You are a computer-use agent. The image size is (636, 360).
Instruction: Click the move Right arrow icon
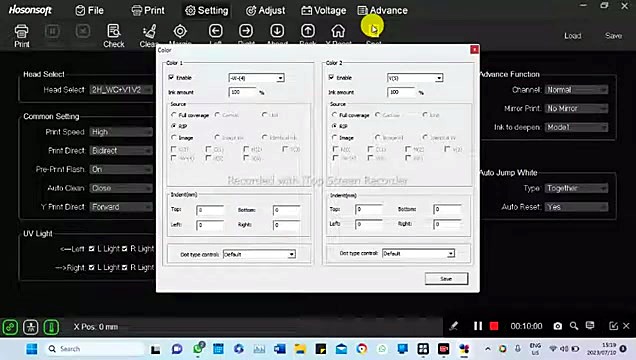(x=246, y=31)
